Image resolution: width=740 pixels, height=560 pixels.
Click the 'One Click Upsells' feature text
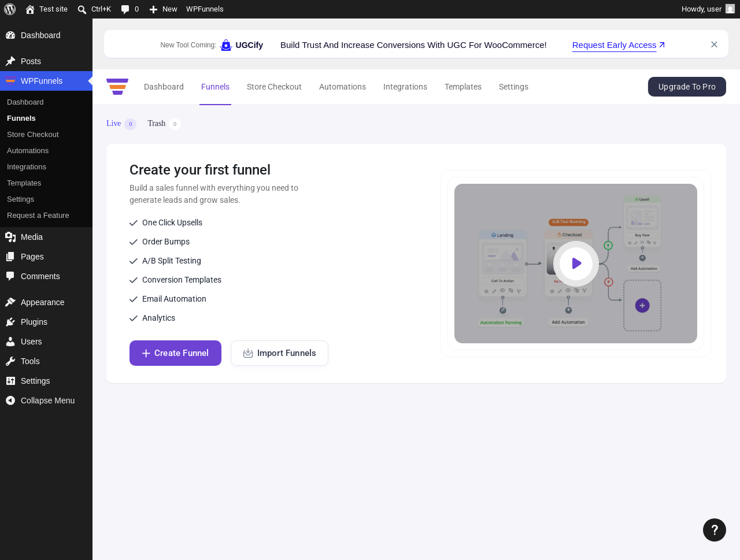pos(172,222)
